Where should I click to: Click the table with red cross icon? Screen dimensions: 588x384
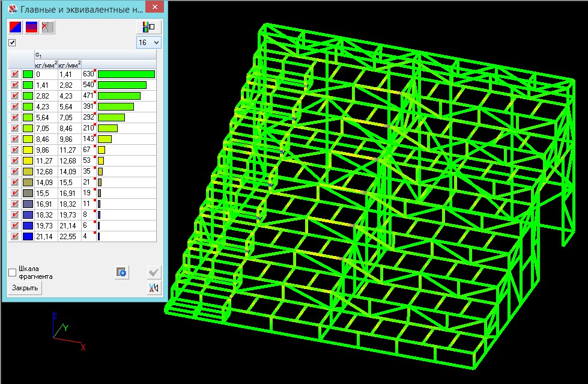(47, 27)
